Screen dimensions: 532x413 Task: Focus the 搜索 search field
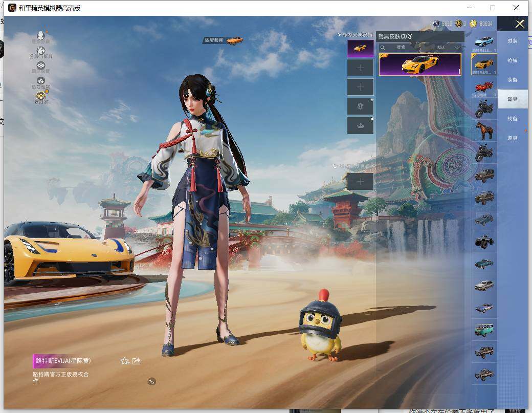click(401, 48)
